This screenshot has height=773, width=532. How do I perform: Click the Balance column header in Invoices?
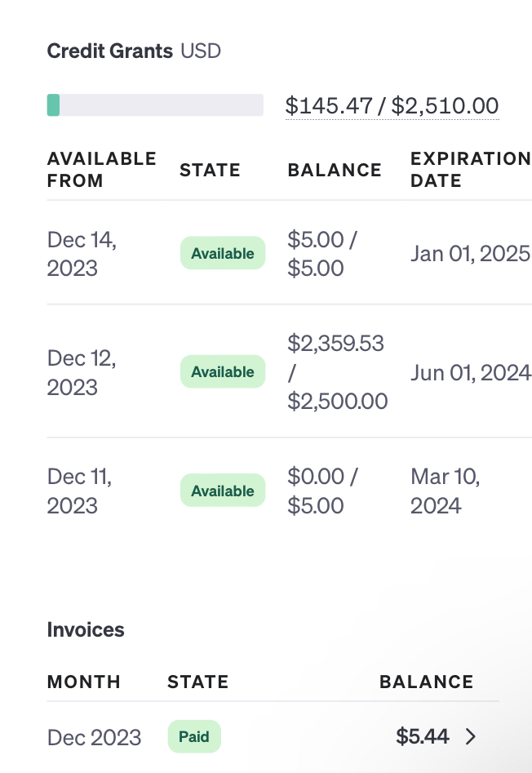[x=427, y=682]
